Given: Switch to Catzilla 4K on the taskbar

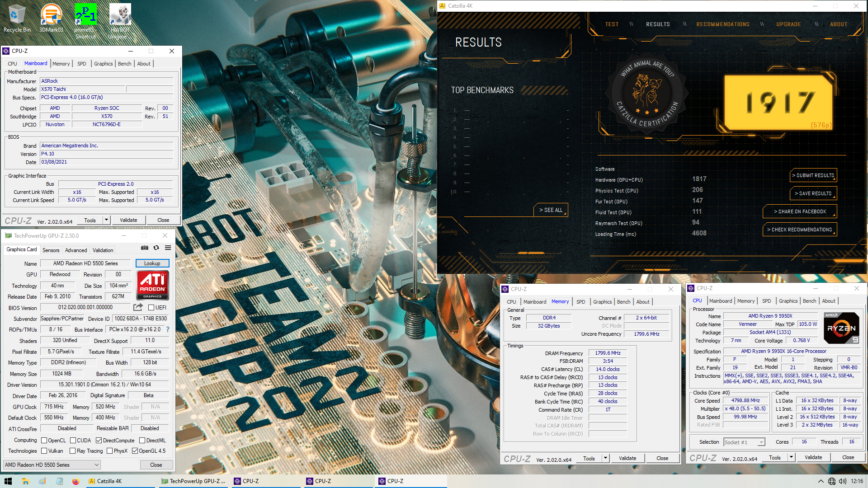Looking at the screenshot, I should [x=120, y=481].
